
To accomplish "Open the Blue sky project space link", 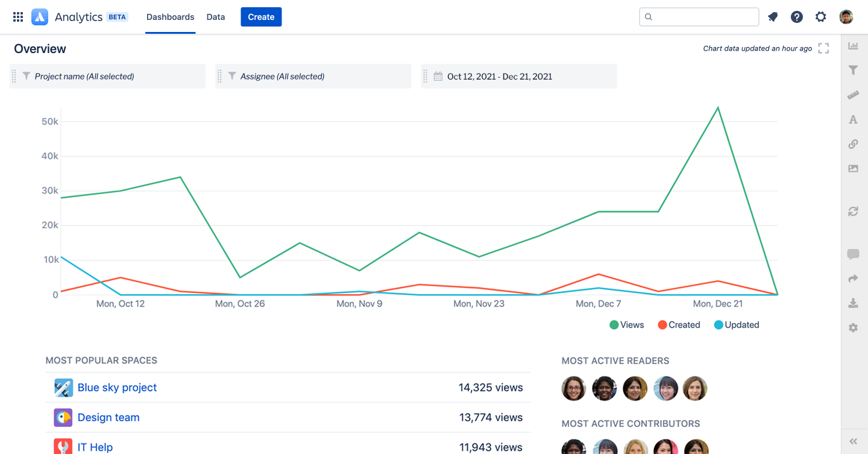I will pyautogui.click(x=117, y=387).
